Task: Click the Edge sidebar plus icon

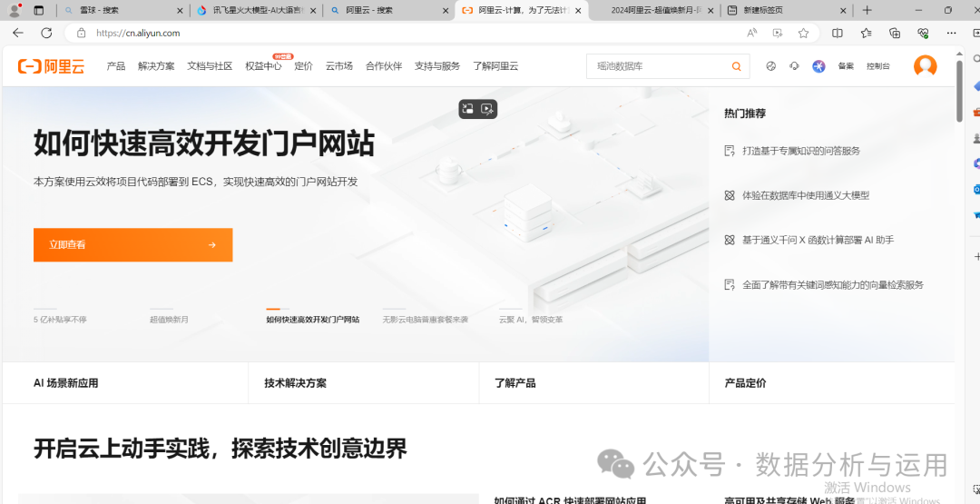Action: click(976, 257)
